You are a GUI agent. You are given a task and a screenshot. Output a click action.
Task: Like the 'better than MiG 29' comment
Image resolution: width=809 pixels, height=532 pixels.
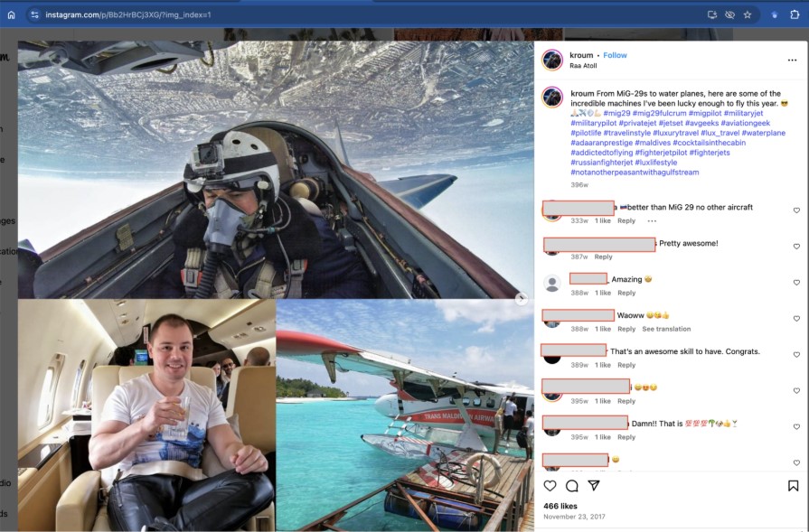click(x=796, y=210)
